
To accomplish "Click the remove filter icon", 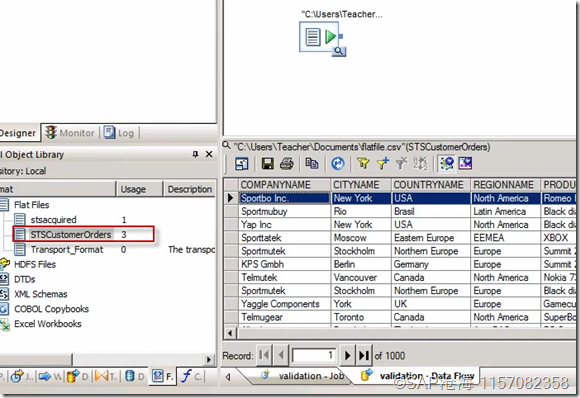I will (x=402, y=163).
